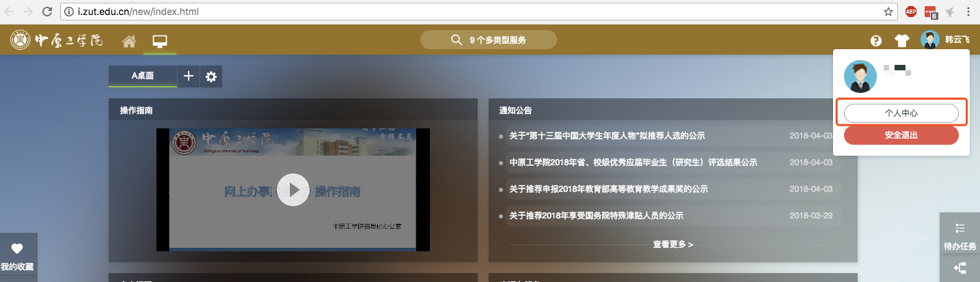
Task: Add a new desktop with plus icon
Action: [x=189, y=76]
